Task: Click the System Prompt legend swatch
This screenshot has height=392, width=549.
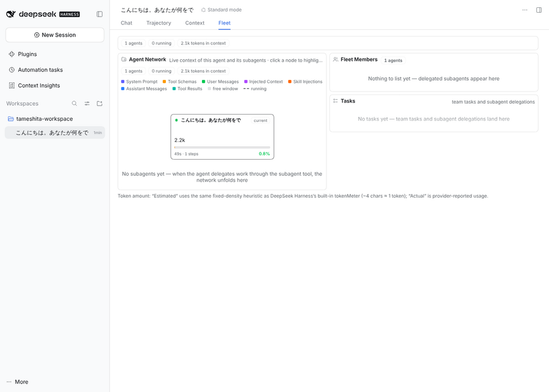Action: pos(123,82)
